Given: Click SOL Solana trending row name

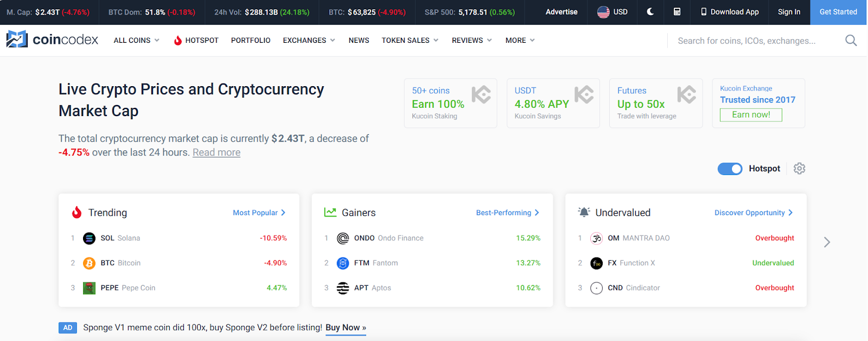Looking at the screenshot, I should (120, 238).
